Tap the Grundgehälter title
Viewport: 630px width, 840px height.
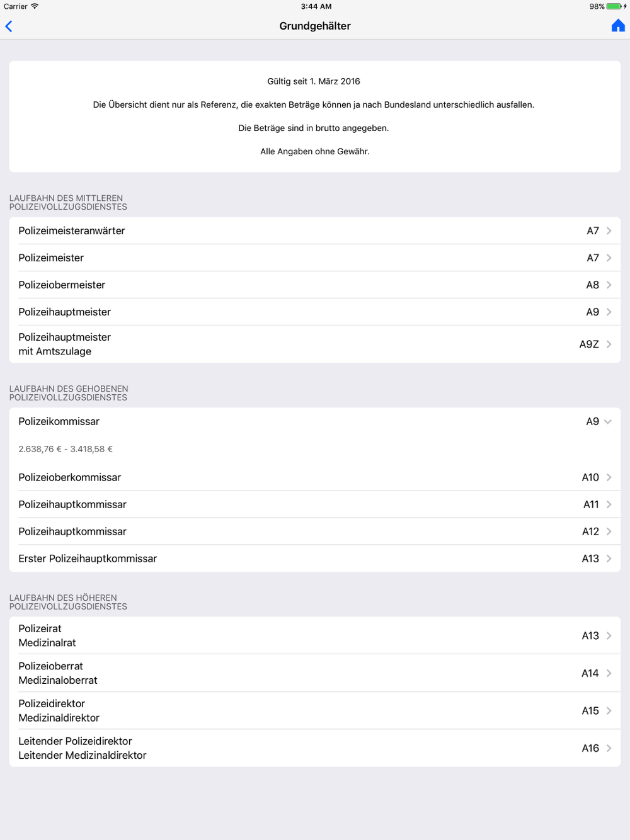click(315, 26)
